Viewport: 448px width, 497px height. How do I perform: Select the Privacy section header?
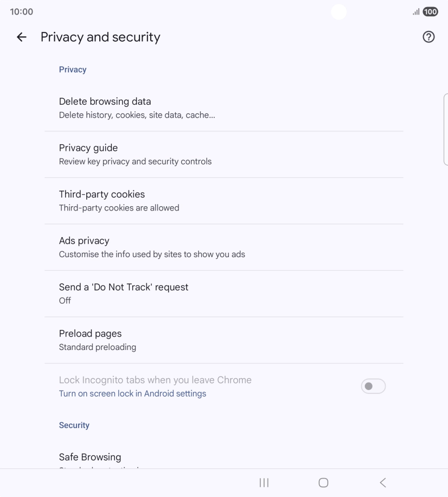point(72,69)
